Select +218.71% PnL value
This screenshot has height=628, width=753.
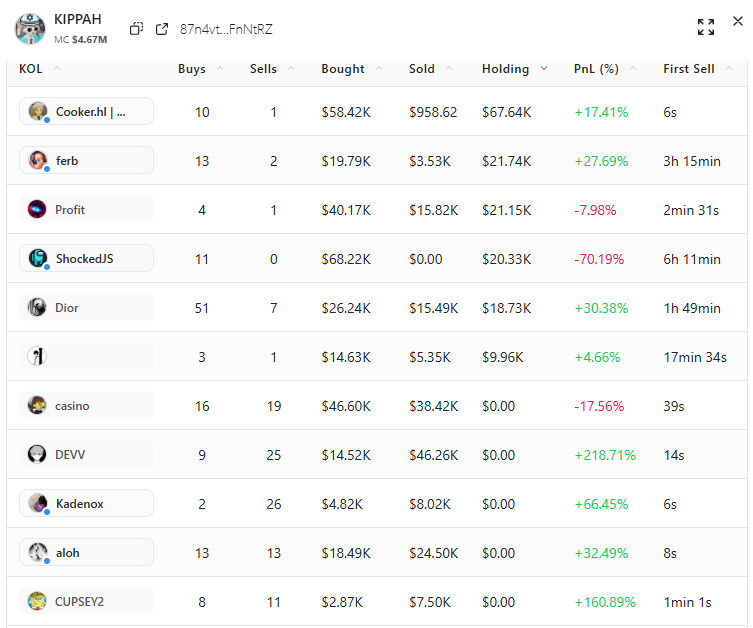(x=605, y=455)
